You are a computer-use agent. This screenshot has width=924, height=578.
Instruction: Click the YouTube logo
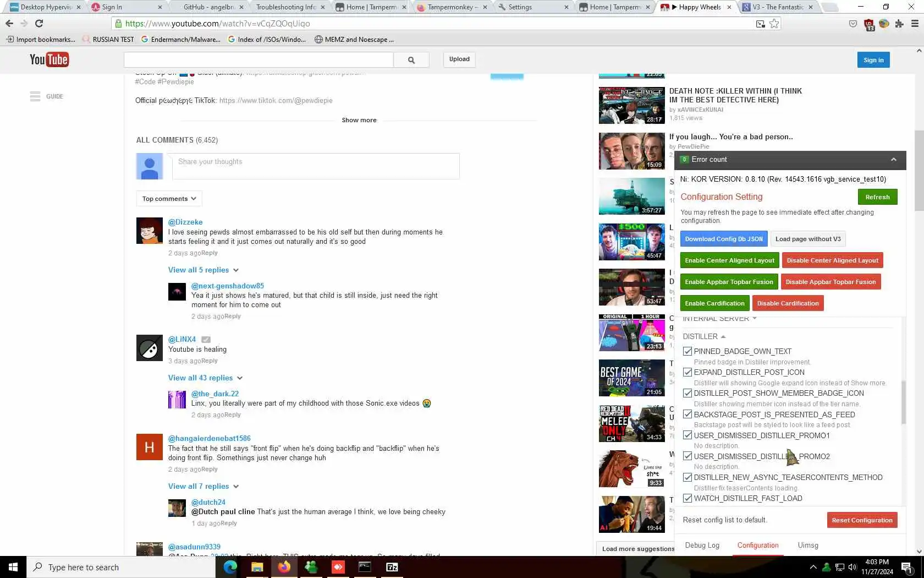[49, 59]
